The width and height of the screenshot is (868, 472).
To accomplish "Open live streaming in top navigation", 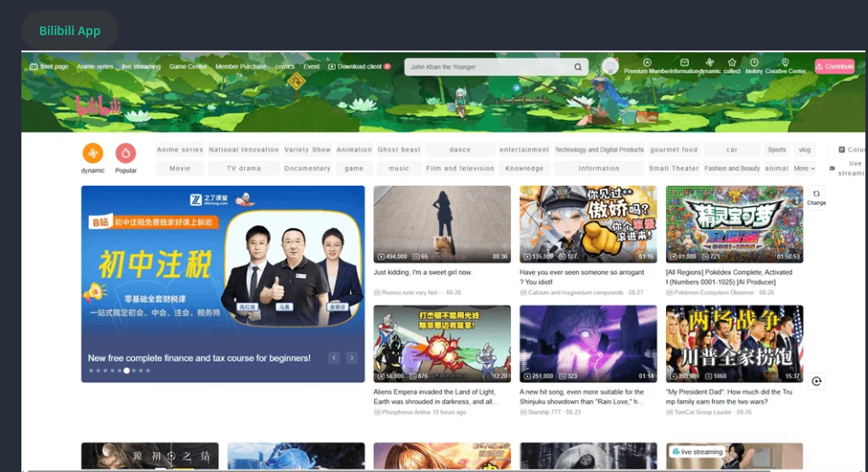I will (141, 67).
